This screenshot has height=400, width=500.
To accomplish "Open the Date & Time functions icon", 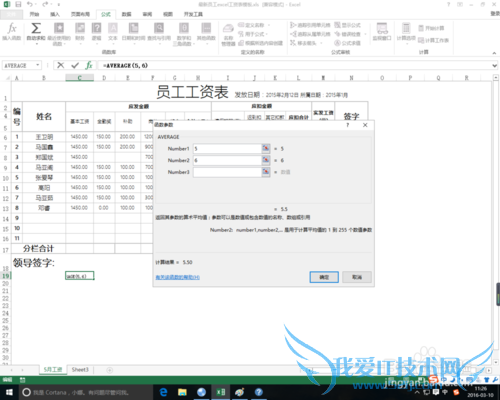I will [133, 32].
